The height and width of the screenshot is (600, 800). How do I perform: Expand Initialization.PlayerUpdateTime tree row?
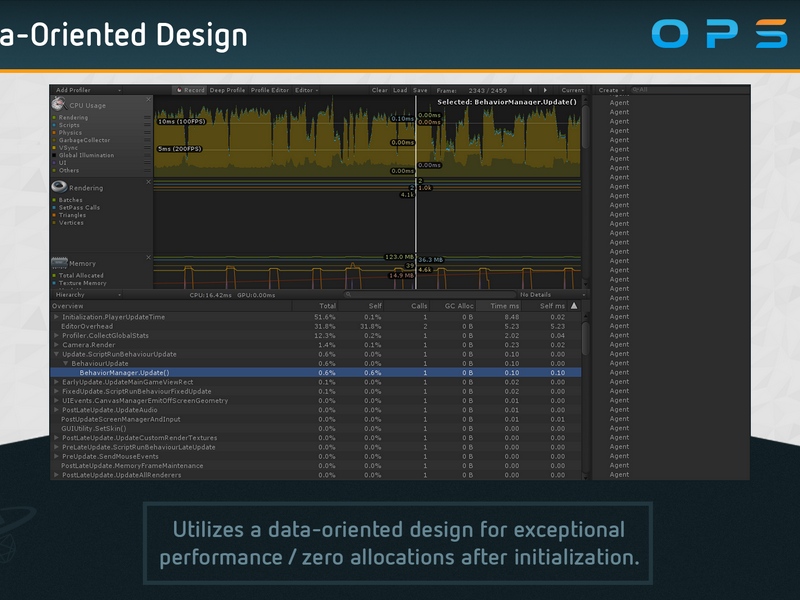pos(56,317)
